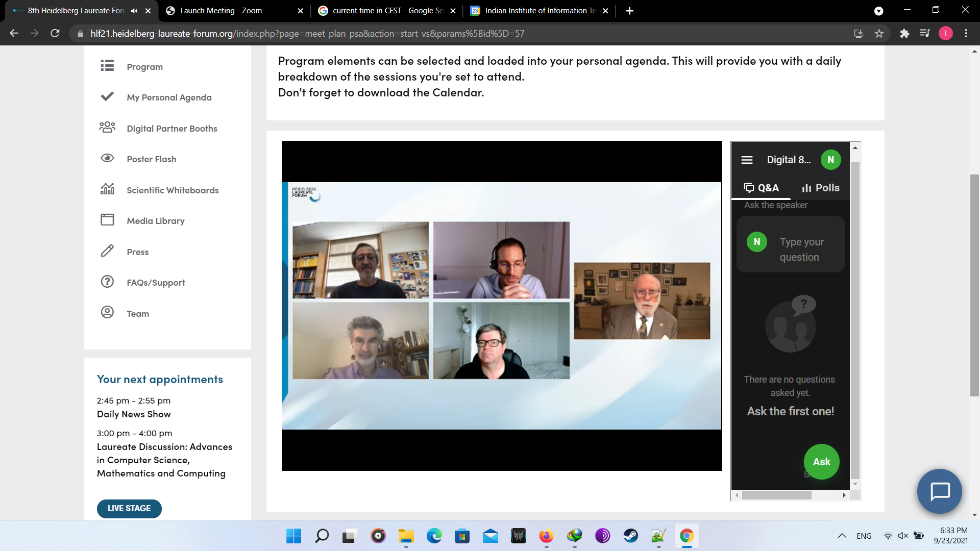Viewport: 980px width, 551px height.
Task: Bookmark this page with star icon
Action: coord(879,34)
